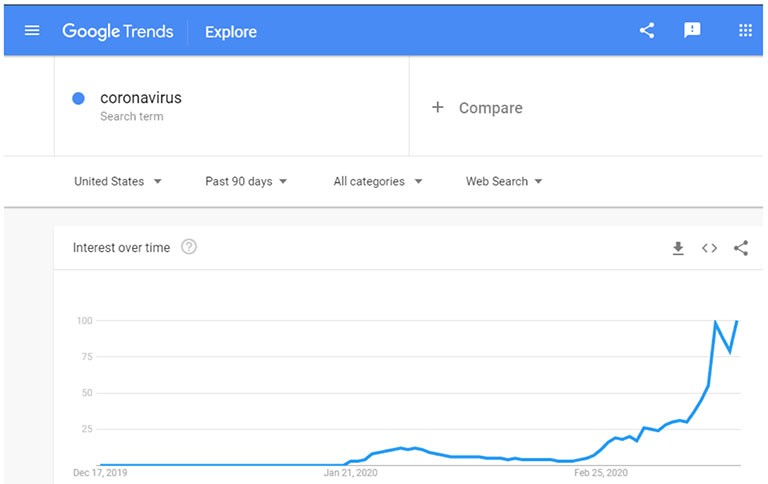768x484 pixels.
Task: Click the plus icon beside Compare
Action: (437, 107)
